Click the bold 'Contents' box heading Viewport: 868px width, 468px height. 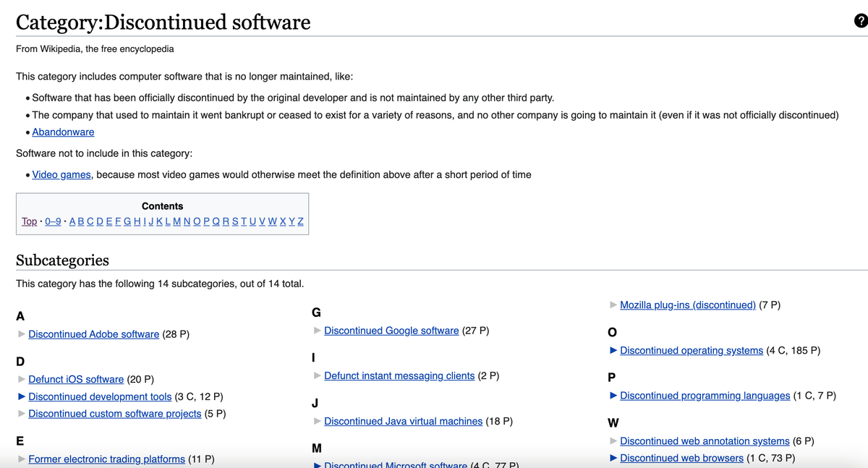(x=162, y=206)
